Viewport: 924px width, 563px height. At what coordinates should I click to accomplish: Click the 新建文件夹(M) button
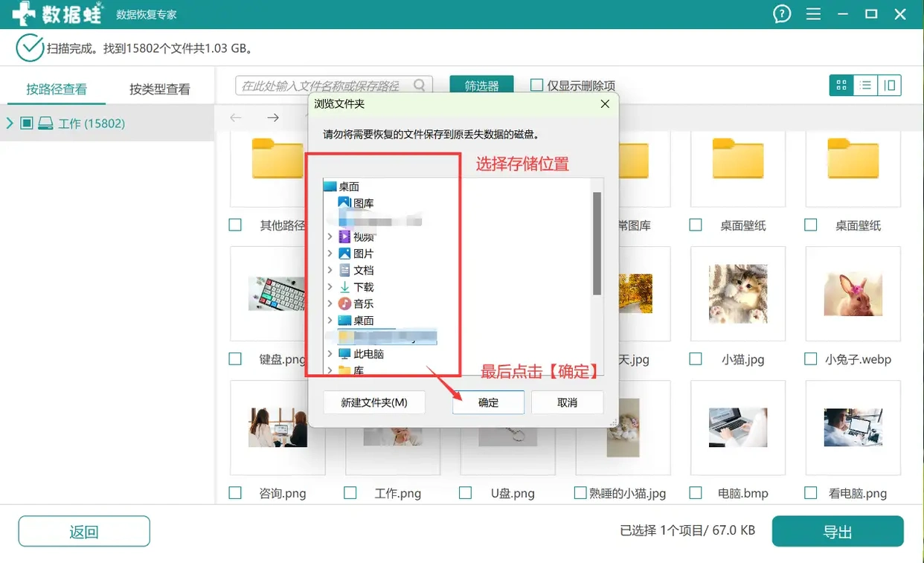click(374, 402)
